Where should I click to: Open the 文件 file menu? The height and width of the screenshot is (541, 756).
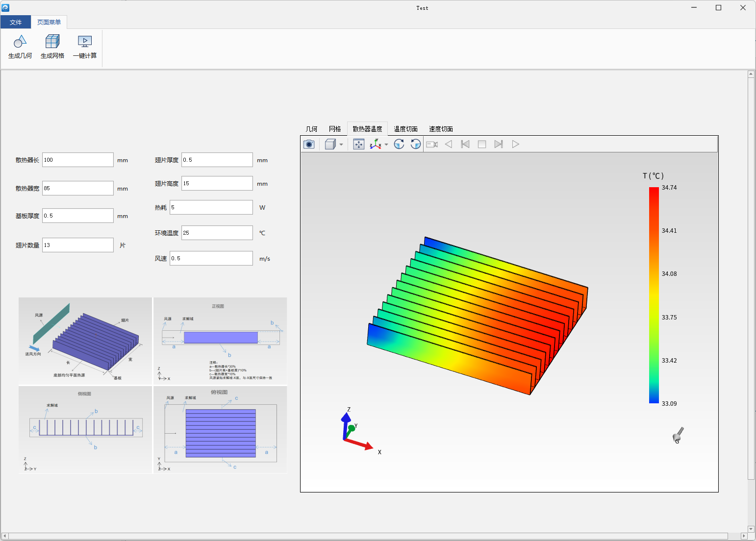[16, 22]
